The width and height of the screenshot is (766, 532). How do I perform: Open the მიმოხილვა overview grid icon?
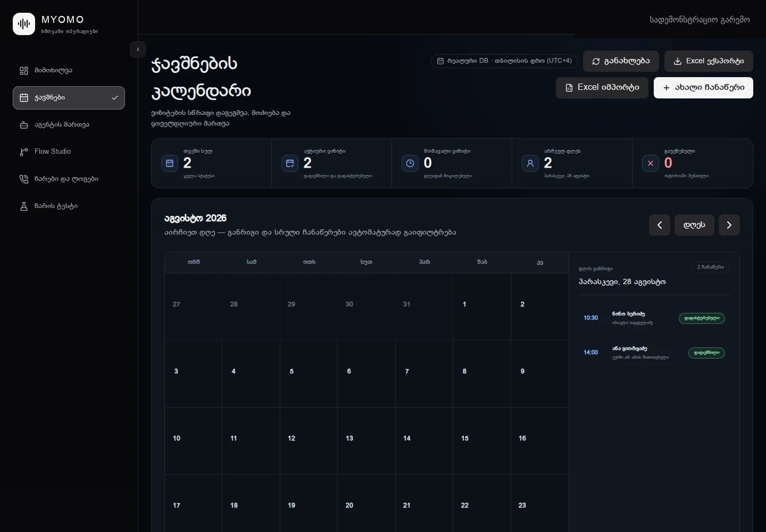coord(24,70)
